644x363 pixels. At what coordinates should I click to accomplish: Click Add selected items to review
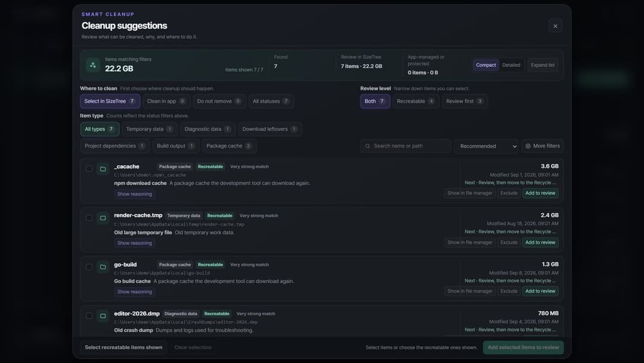[x=524, y=347]
